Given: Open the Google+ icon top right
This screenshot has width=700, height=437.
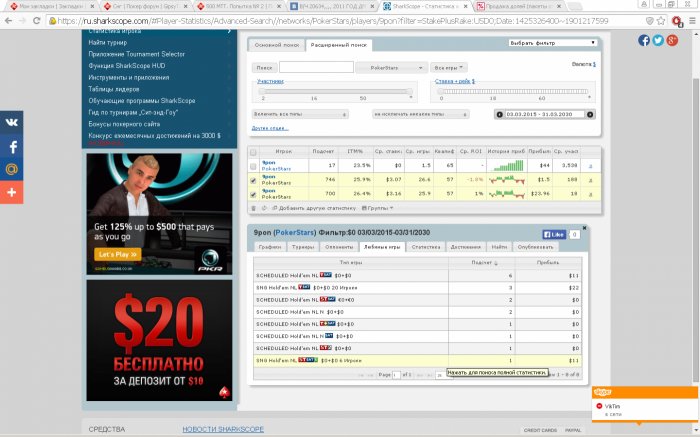Looking at the screenshot, I should 672,40.
